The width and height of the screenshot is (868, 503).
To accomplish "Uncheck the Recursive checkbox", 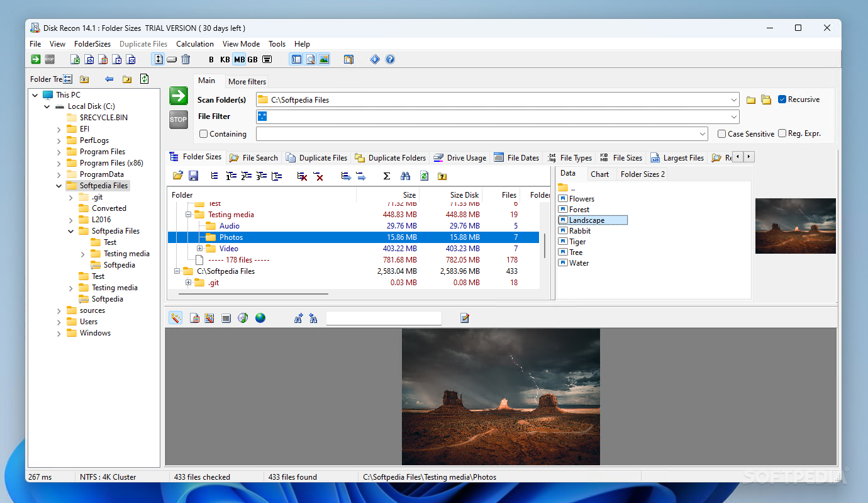I will tap(782, 99).
